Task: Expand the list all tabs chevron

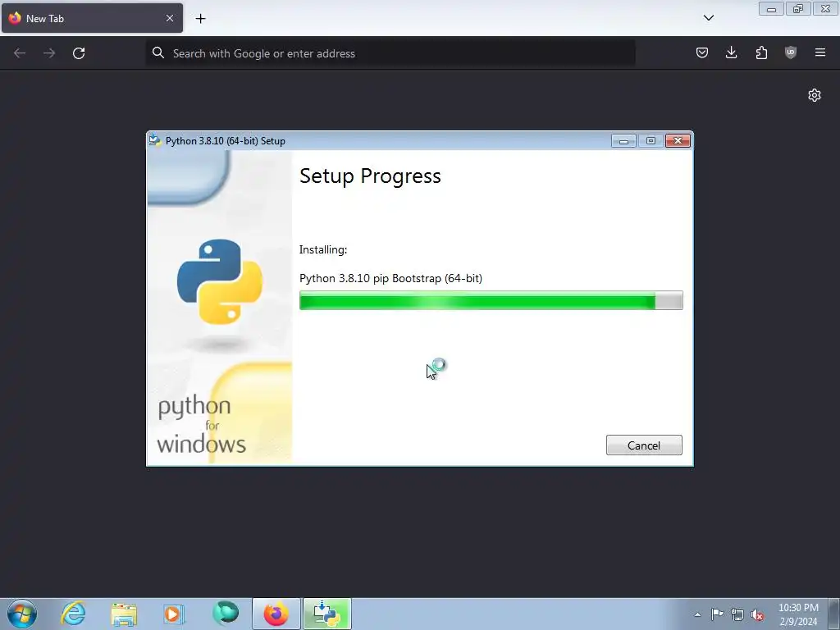Action: point(709,18)
